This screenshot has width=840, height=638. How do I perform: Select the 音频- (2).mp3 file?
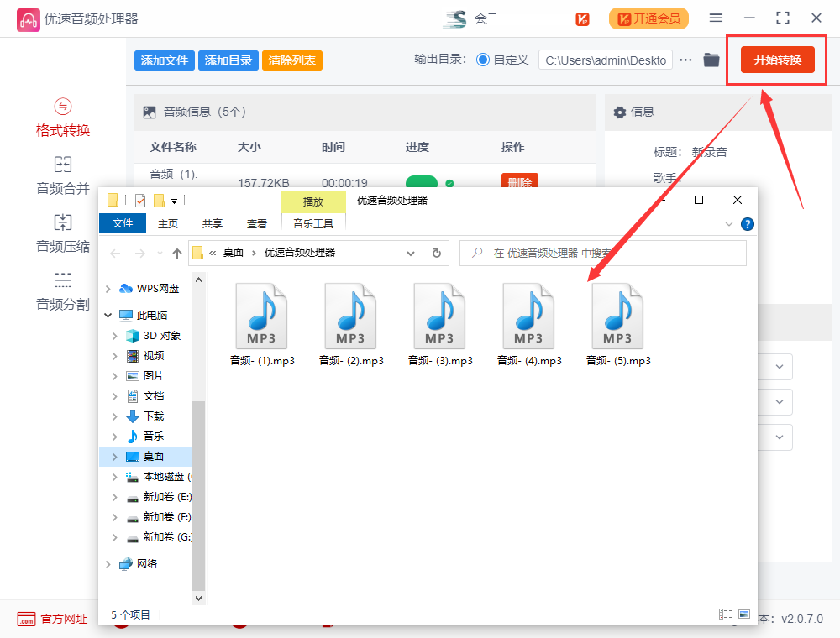351,326
